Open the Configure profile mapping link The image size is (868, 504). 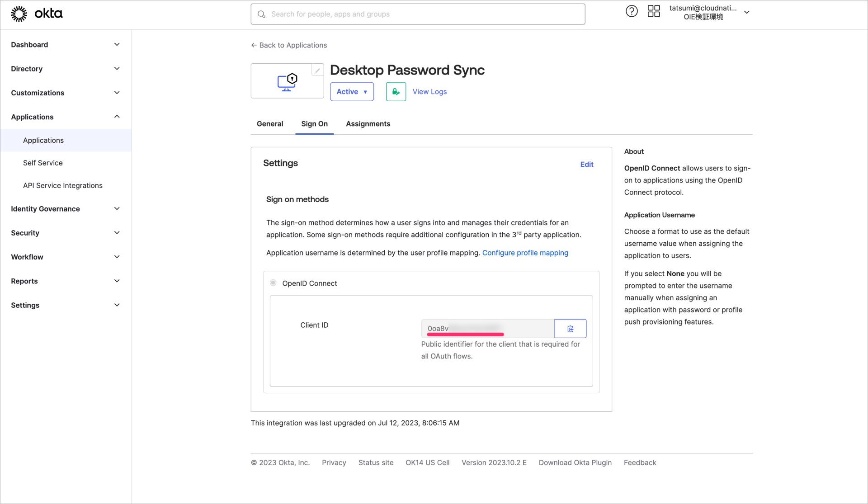pos(525,253)
